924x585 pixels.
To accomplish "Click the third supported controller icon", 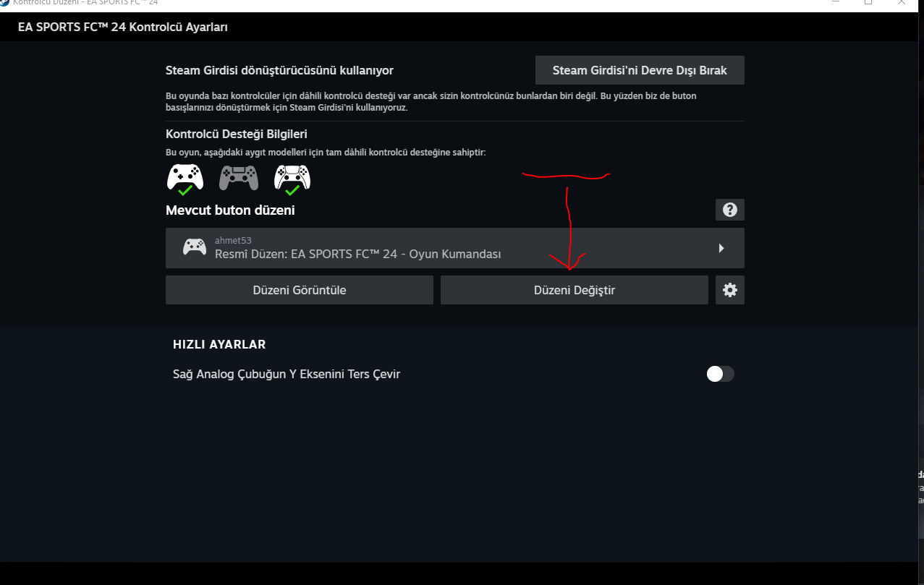I will point(292,179).
